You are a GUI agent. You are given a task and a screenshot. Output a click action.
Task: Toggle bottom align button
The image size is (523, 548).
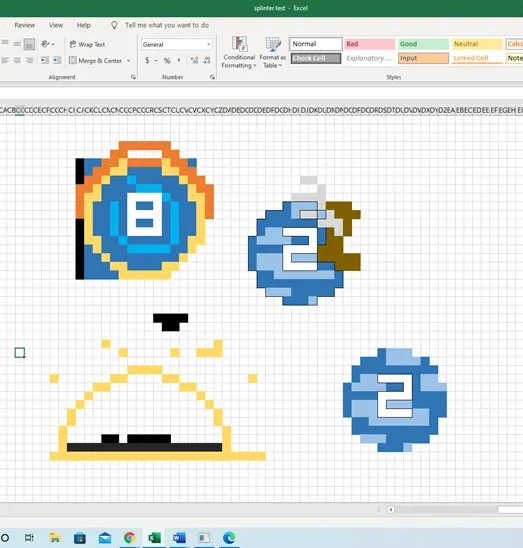[x=29, y=44]
